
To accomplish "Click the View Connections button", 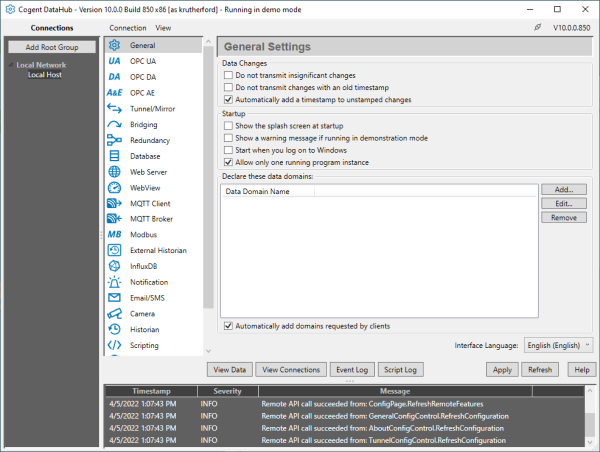I will point(291,370).
